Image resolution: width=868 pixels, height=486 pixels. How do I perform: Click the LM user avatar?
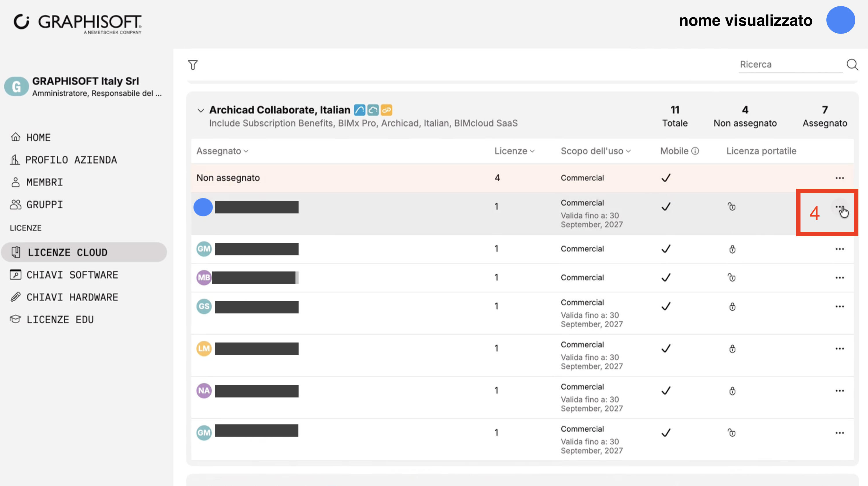pos(204,348)
